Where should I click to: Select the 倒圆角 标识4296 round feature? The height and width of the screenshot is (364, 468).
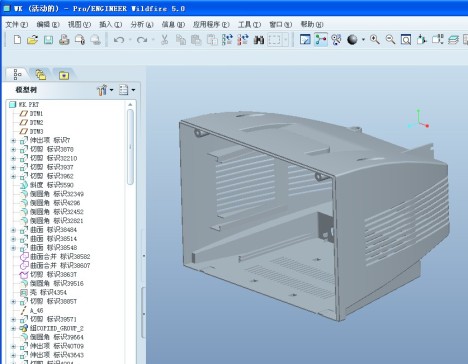tap(50, 203)
